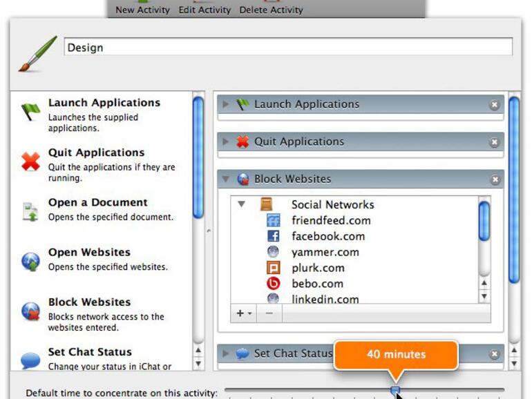Click the bebo.com favicon
This screenshot has width=532, height=399.
273,284
